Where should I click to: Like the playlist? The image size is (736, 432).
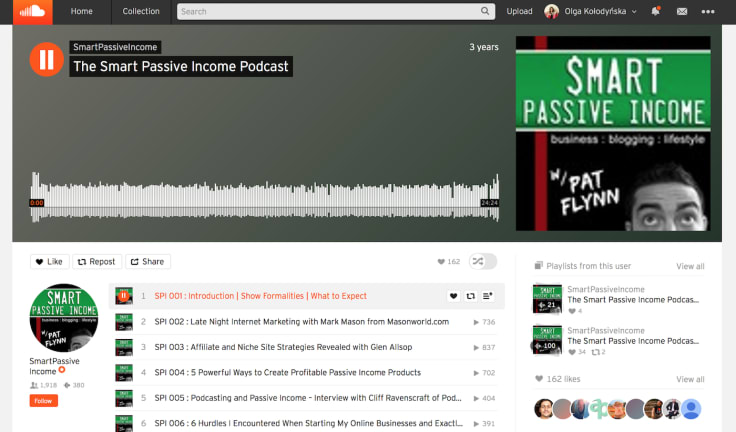click(49, 262)
